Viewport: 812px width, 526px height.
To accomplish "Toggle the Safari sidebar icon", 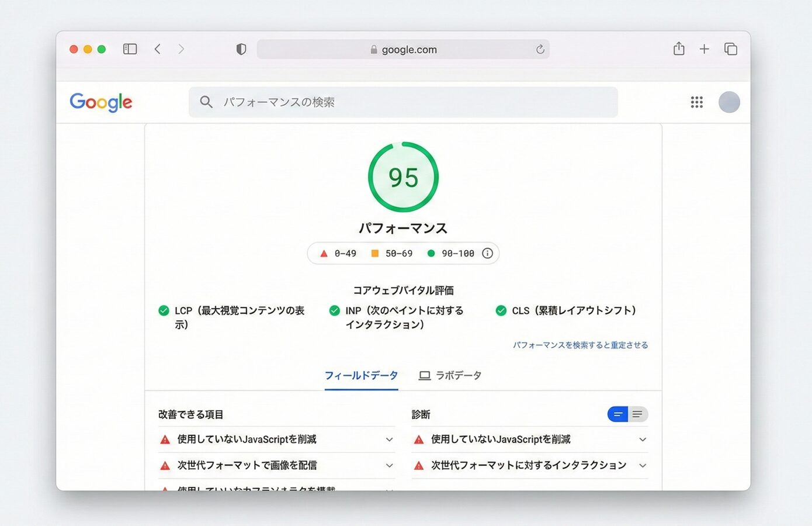I will click(x=130, y=49).
